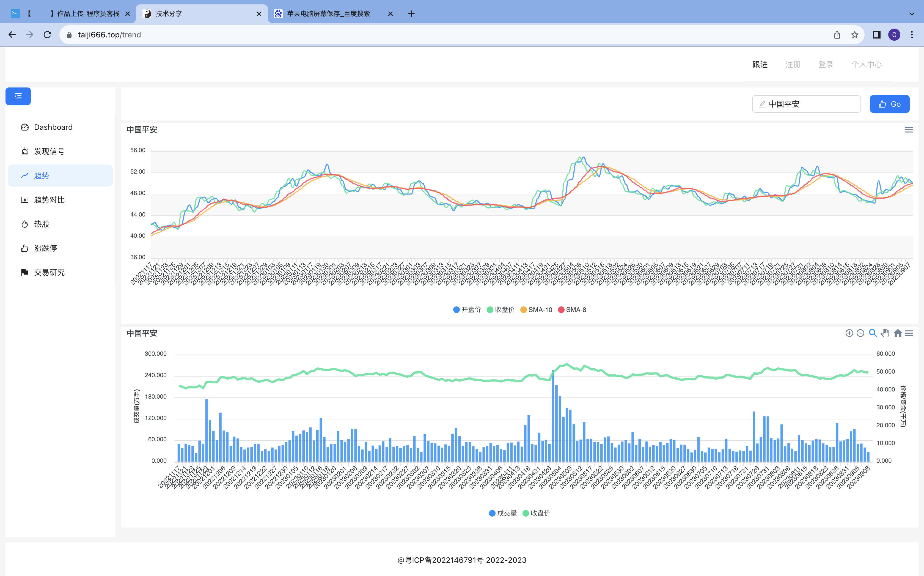Click the flame icon beside 热股
924x576 pixels.
[x=25, y=224]
